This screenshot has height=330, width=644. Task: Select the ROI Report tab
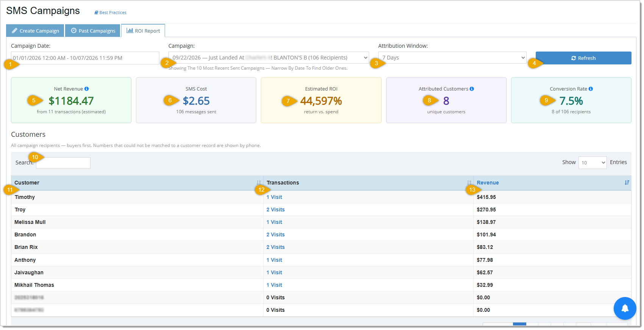143,31
